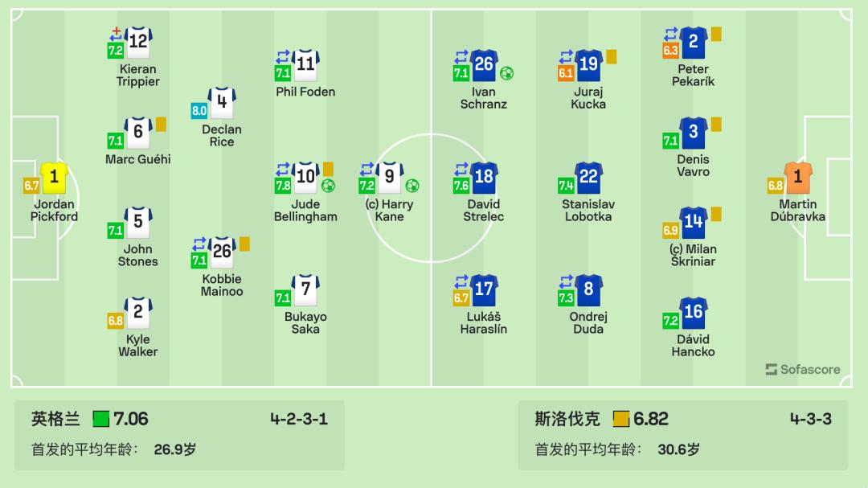Select Bukayo Saka's player name

(305, 322)
